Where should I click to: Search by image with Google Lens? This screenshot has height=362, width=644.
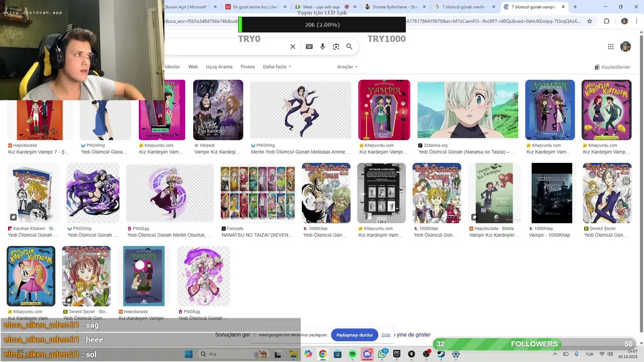pyautogui.click(x=336, y=47)
